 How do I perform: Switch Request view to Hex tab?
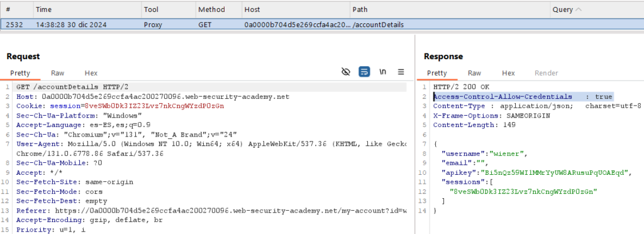tap(91, 73)
